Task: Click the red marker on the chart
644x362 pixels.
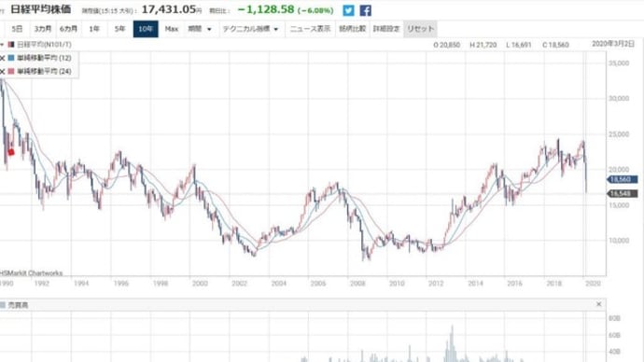Action: tap(11, 152)
